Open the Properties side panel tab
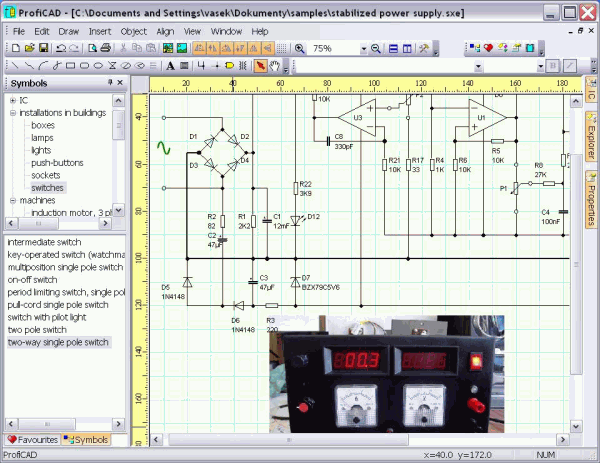The height and width of the screenshot is (463, 600). pyautogui.click(x=591, y=200)
